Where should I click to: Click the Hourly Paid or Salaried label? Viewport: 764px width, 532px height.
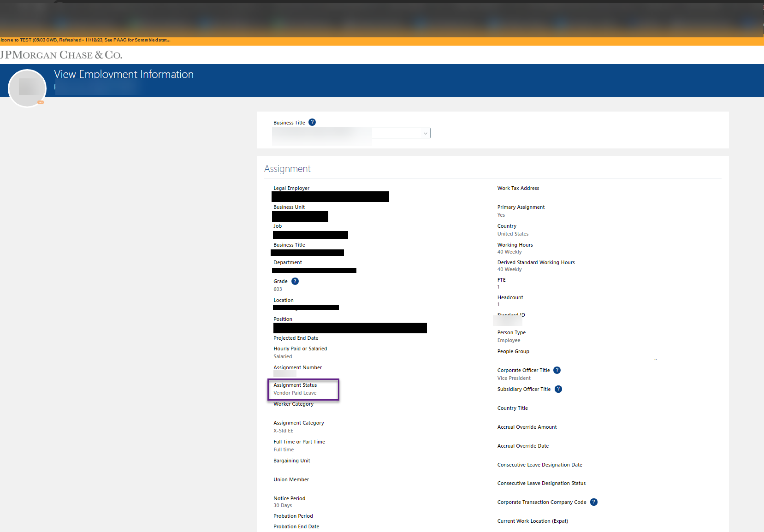(300, 349)
